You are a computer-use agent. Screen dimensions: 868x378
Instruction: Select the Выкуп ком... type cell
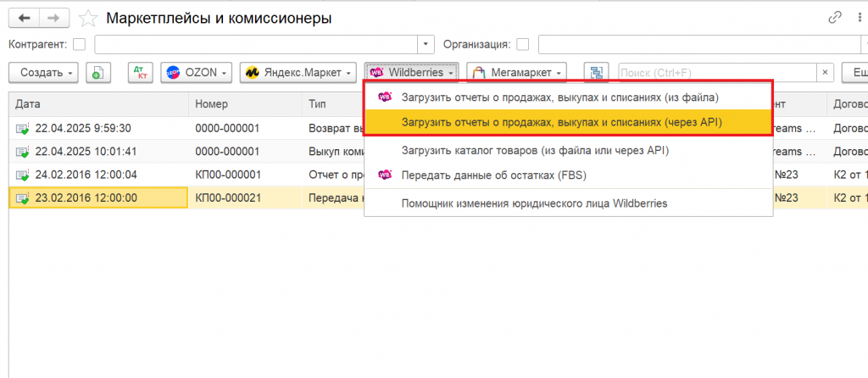tap(332, 152)
